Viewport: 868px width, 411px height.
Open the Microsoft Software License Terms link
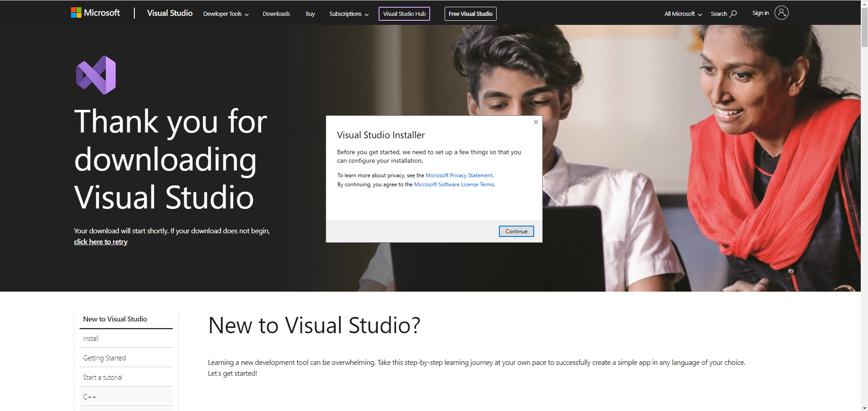pos(454,184)
